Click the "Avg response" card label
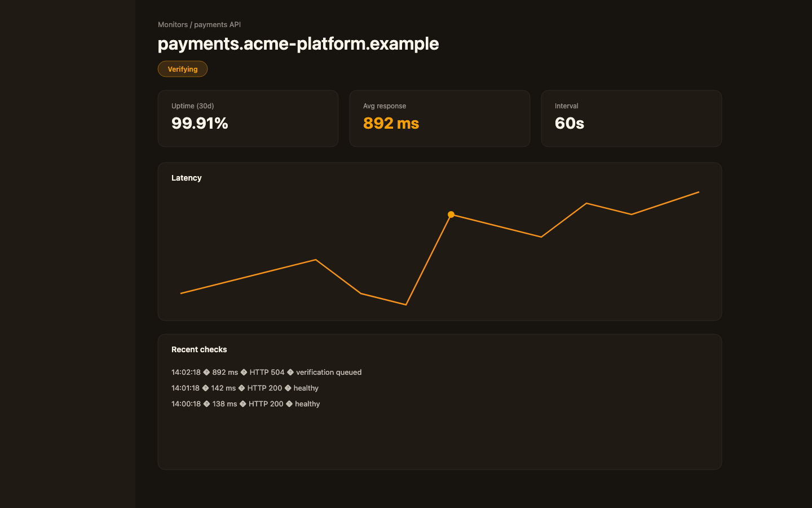The width and height of the screenshot is (812, 508). click(385, 106)
